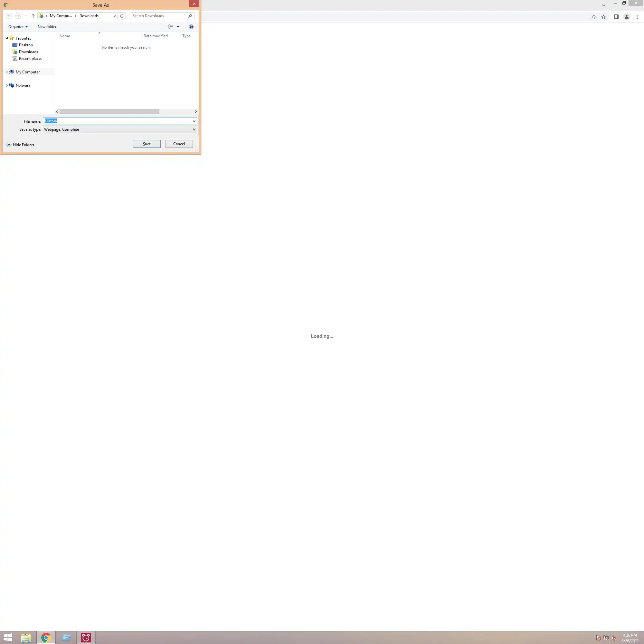Expand the Network tree node
Image resolution: width=644 pixels, height=644 pixels.
tap(7, 86)
